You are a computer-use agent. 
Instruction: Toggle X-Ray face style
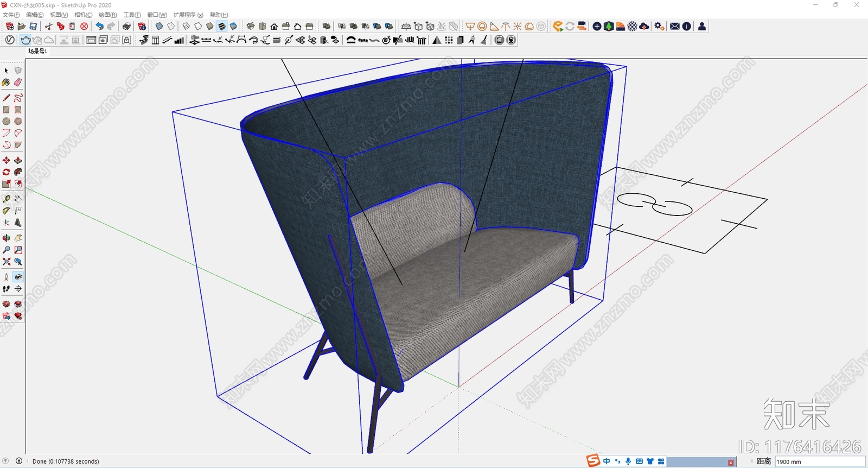(x=159, y=26)
